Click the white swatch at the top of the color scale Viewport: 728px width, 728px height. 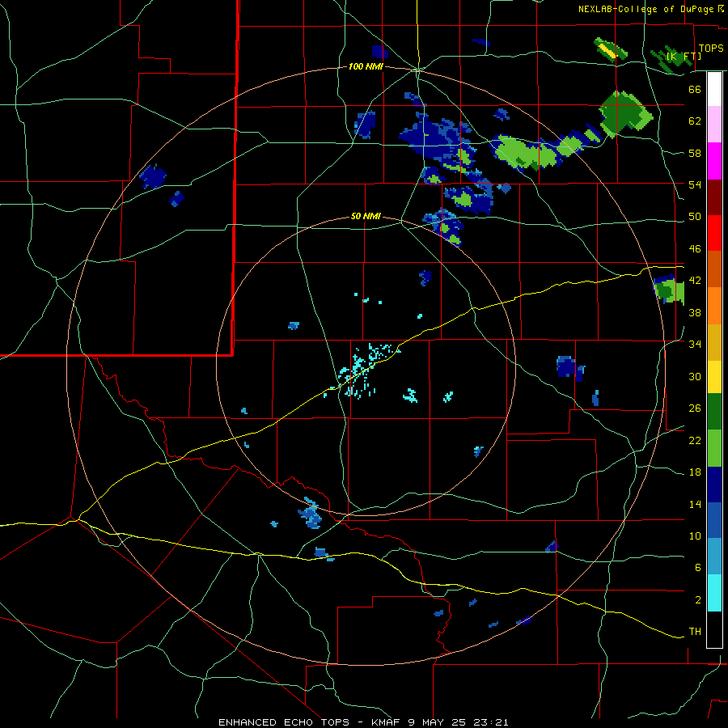[714, 89]
